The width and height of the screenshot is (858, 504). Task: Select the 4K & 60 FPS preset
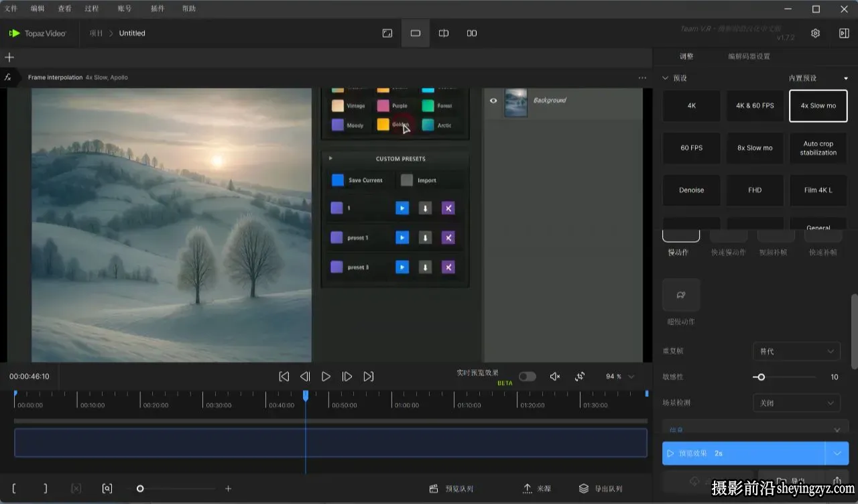click(755, 106)
